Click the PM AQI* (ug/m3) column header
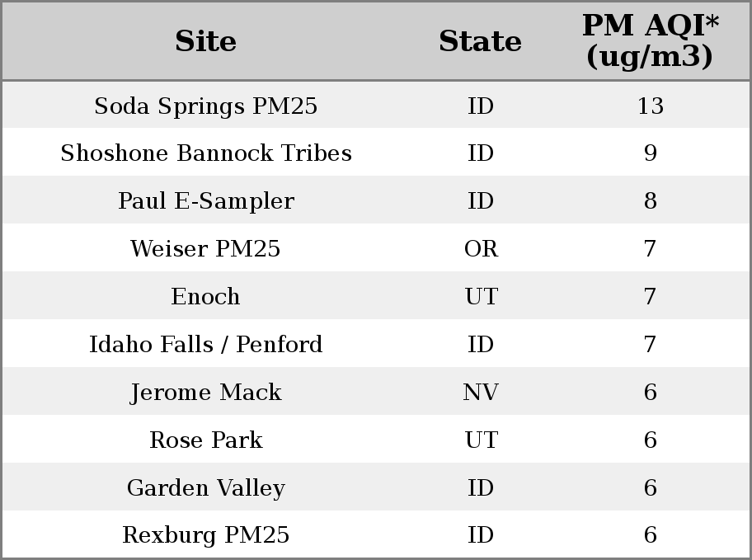This screenshot has height=560, width=752. pos(651,41)
